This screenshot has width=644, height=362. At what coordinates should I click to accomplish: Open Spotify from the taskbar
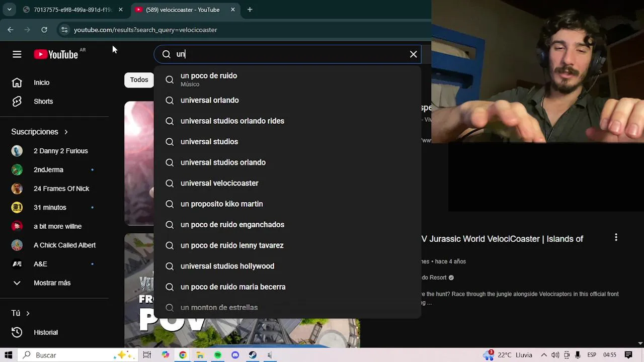coord(217,355)
